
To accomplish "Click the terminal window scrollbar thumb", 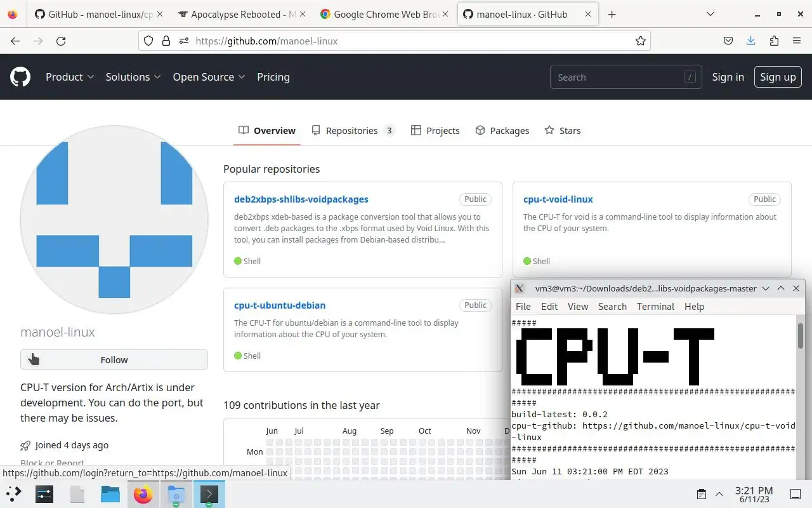I will (x=801, y=335).
